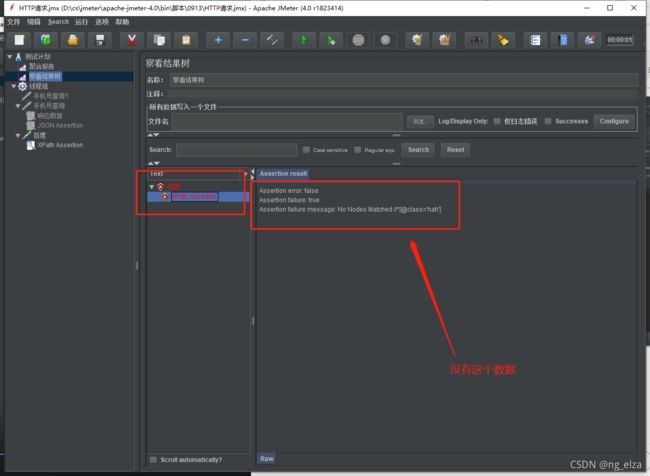Click the Toggle enable/disable toolbar icon

pyautogui.click(x=272, y=40)
